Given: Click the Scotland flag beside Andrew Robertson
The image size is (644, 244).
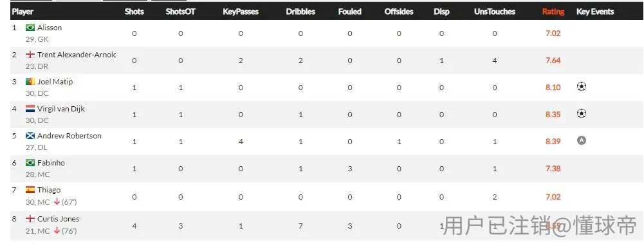Looking at the screenshot, I should pos(30,136).
